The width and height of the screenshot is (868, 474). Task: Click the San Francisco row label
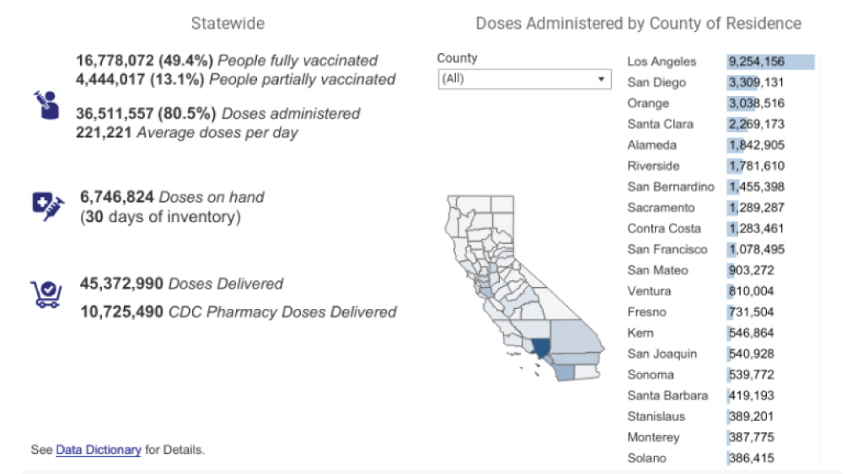click(x=667, y=249)
